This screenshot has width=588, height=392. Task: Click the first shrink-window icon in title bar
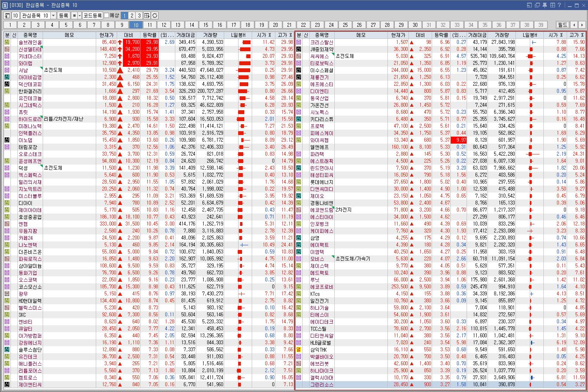530,5
